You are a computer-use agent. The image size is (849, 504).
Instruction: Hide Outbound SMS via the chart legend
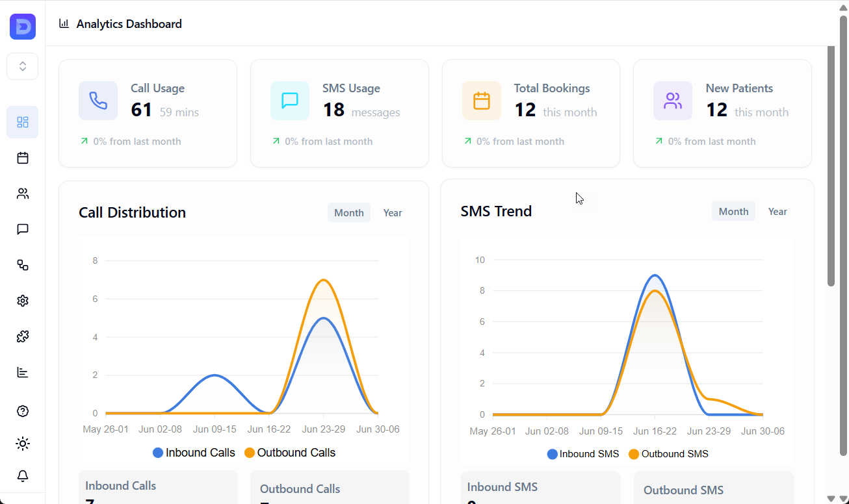click(x=668, y=453)
